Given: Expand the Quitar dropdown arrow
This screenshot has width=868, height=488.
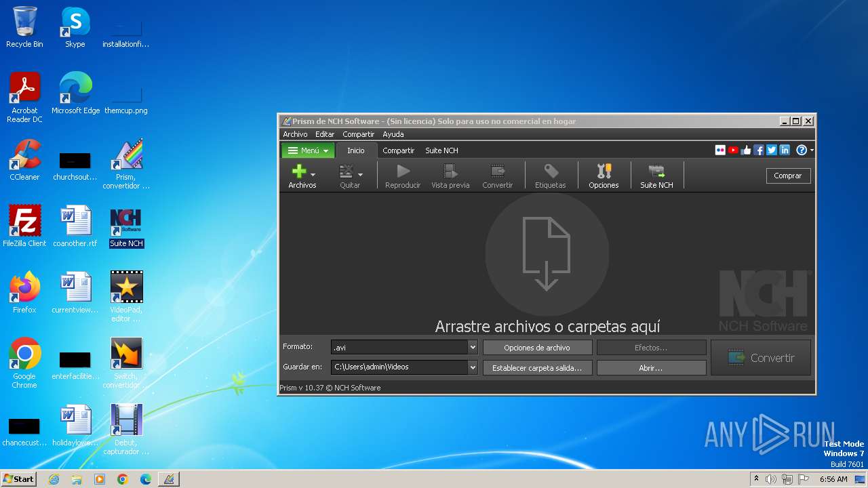Looking at the screenshot, I should point(360,175).
